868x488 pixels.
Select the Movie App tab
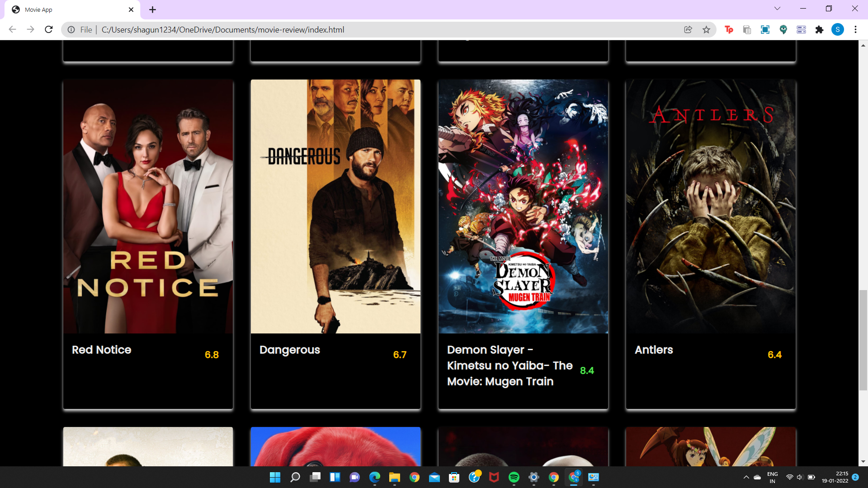(72, 9)
